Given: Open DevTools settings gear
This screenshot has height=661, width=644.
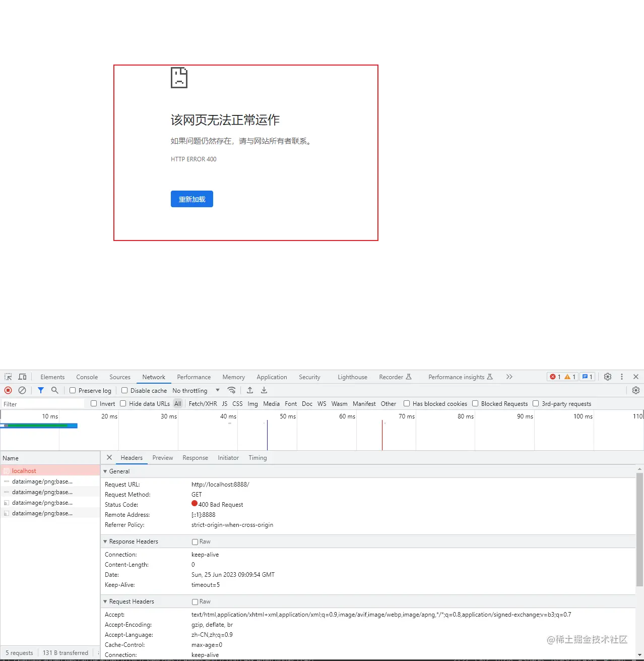Looking at the screenshot, I should 608,377.
